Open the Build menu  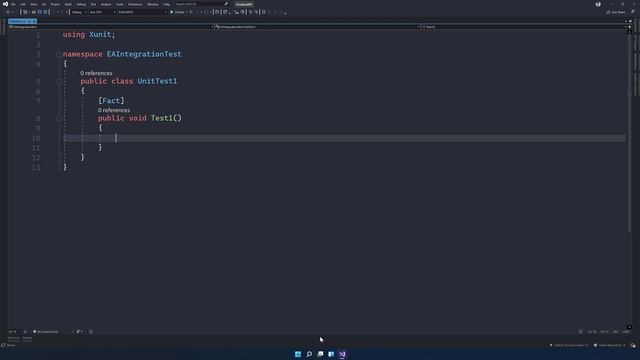(68, 4)
